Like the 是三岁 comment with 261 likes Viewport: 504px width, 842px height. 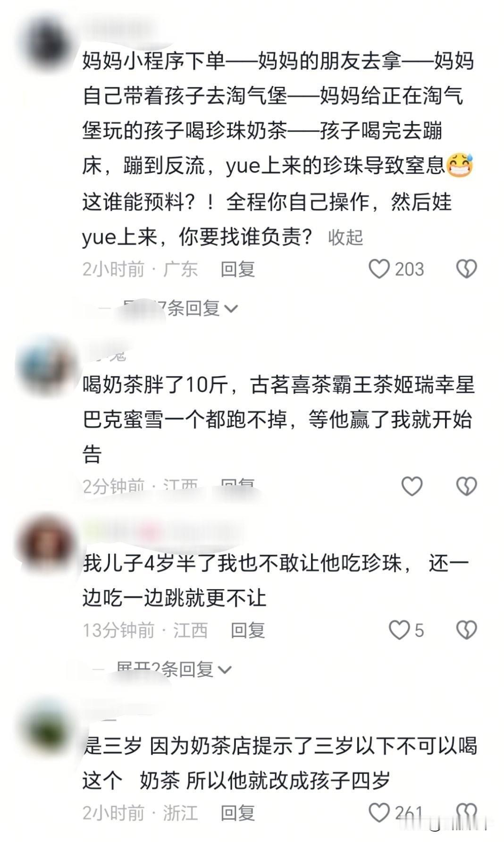379,813
